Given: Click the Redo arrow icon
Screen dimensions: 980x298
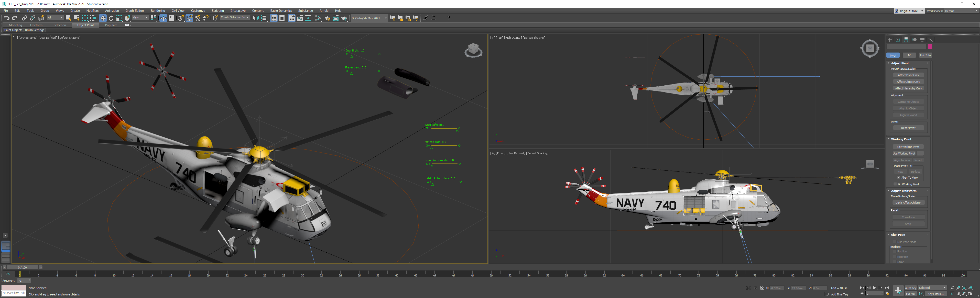Looking at the screenshot, I should coord(15,18).
